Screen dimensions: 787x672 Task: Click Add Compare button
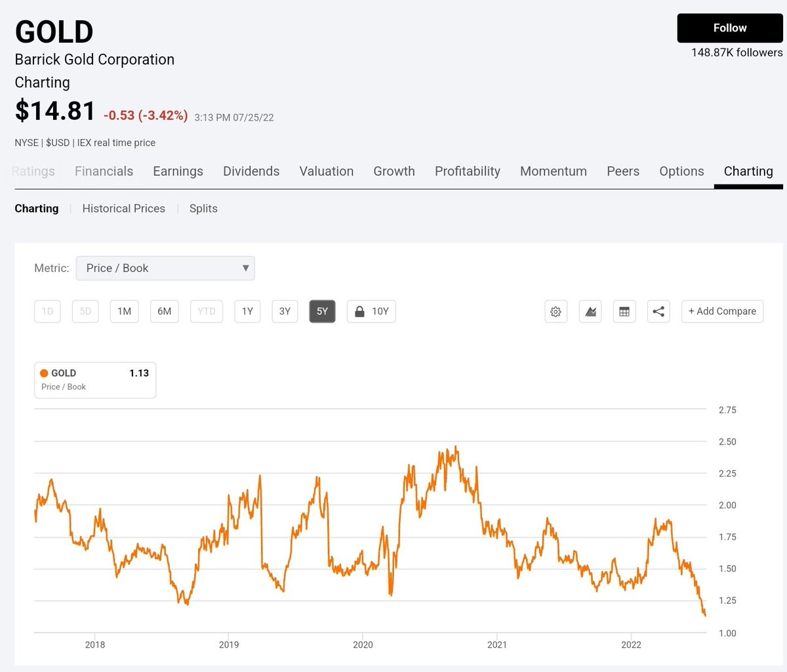click(x=722, y=311)
